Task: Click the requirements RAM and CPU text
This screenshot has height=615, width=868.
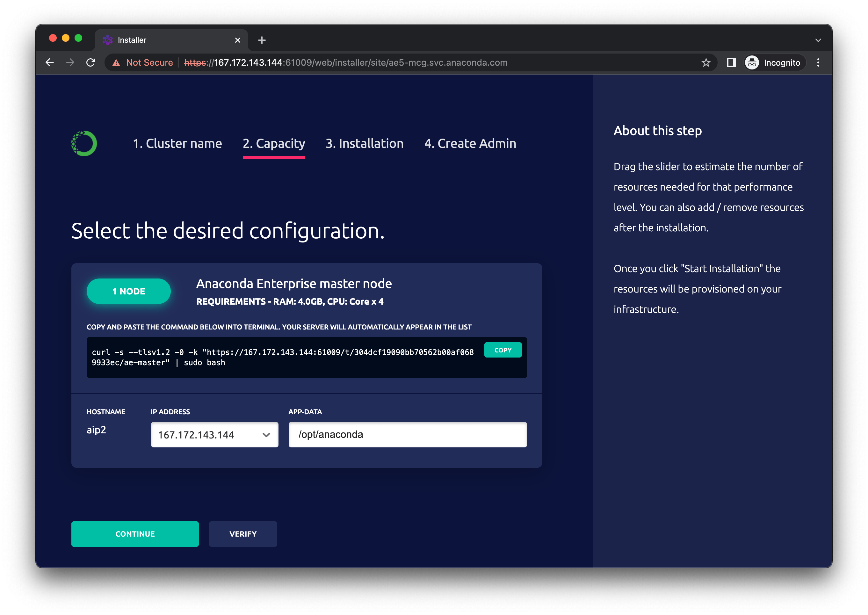Action: [290, 302]
